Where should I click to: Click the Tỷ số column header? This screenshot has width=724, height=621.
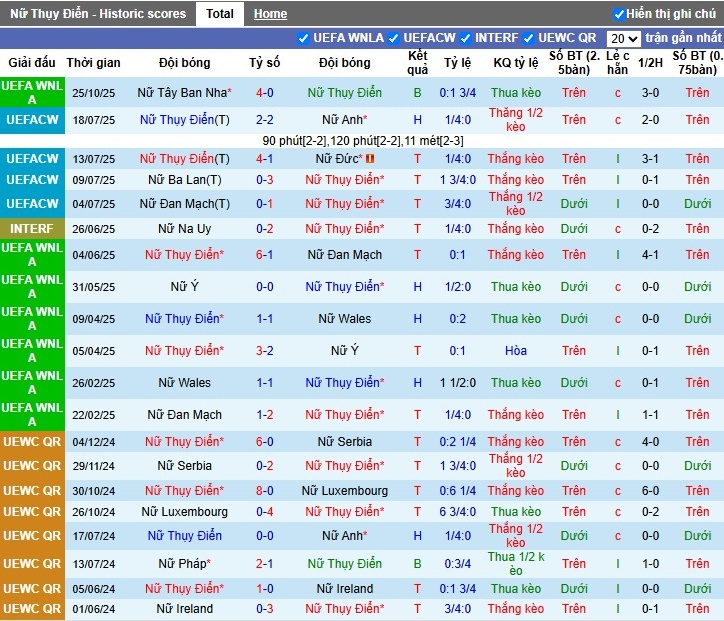tap(264, 62)
